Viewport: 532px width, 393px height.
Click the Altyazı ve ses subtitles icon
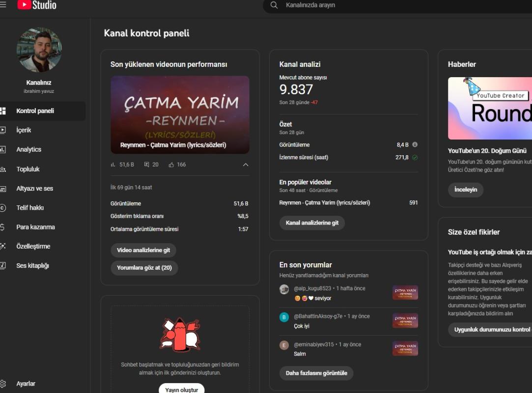tap(3, 189)
